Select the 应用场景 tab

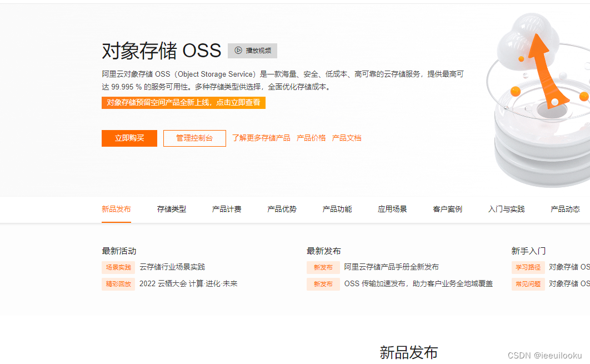tap(392, 210)
